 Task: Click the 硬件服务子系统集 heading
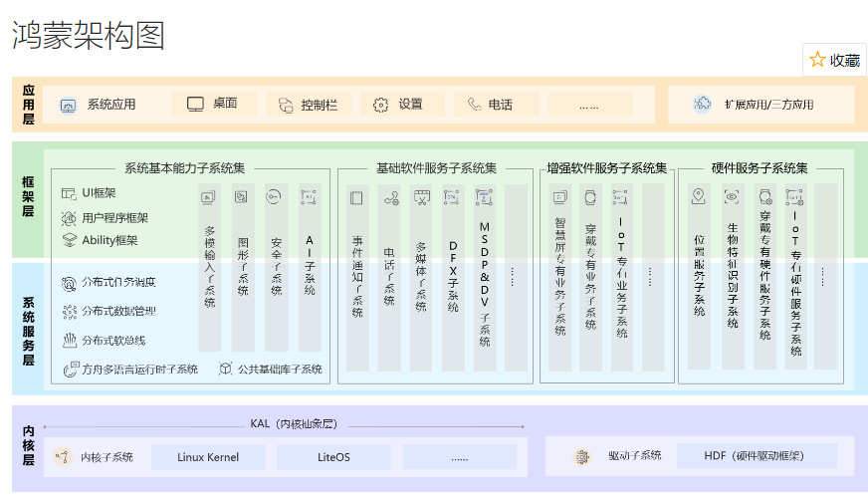tap(759, 168)
